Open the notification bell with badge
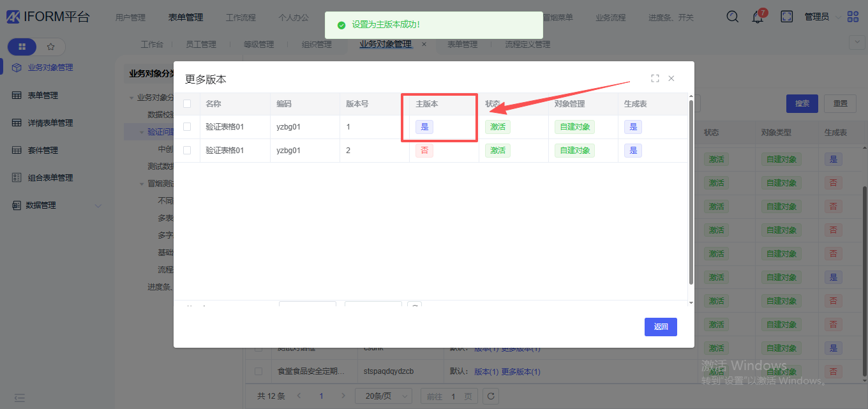This screenshot has width=868, height=409. 758,17
